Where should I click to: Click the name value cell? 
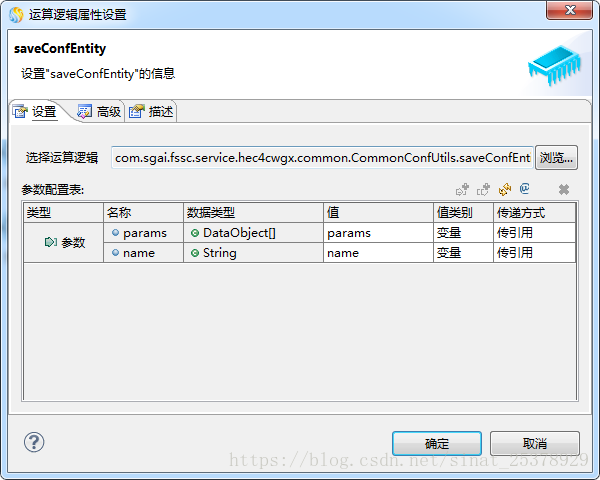pyautogui.click(x=378, y=253)
